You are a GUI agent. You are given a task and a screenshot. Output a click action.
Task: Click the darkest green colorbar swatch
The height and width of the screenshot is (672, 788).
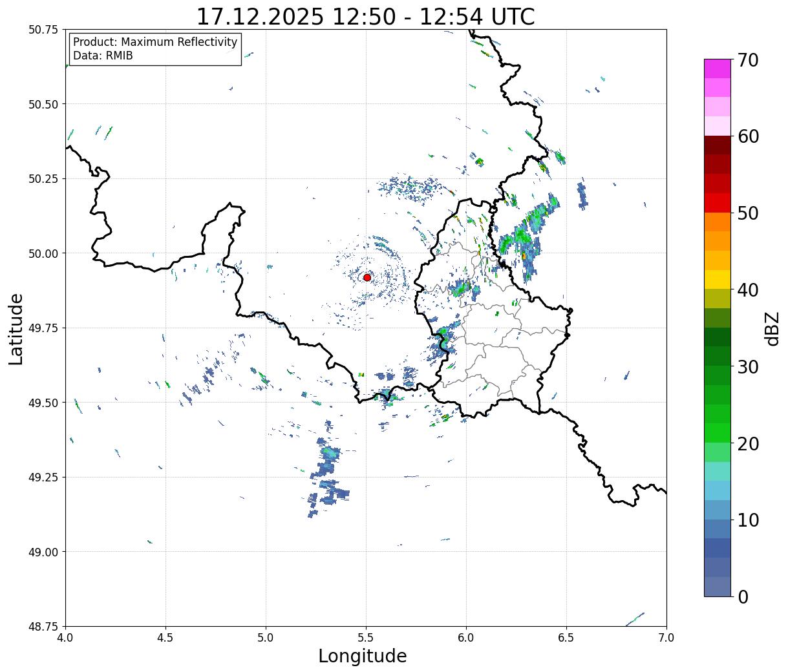click(x=718, y=337)
